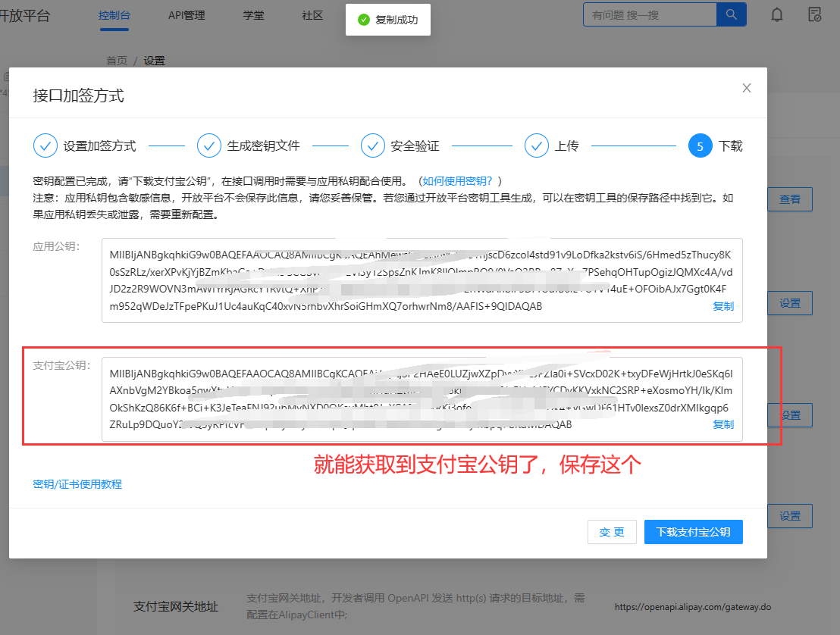Image resolution: width=840 pixels, height=635 pixels.
Task: Click the step 5 下载 circle
Action: (700, 145)
